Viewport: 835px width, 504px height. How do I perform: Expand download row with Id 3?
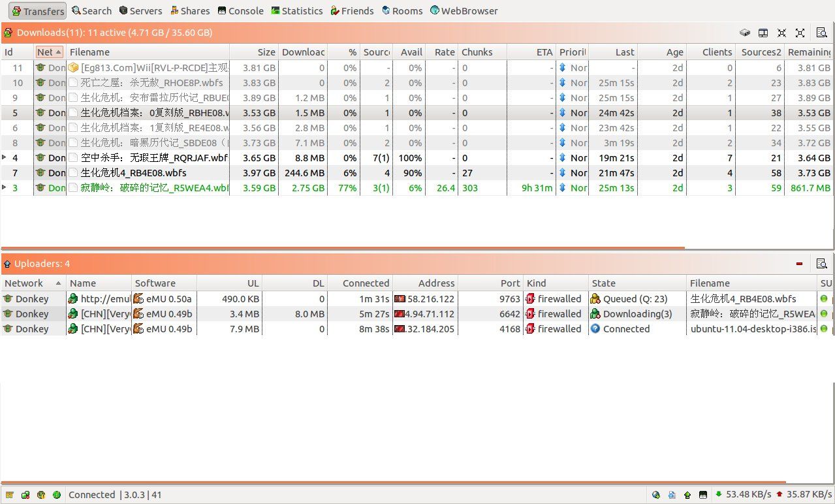[x=5, y=187]
